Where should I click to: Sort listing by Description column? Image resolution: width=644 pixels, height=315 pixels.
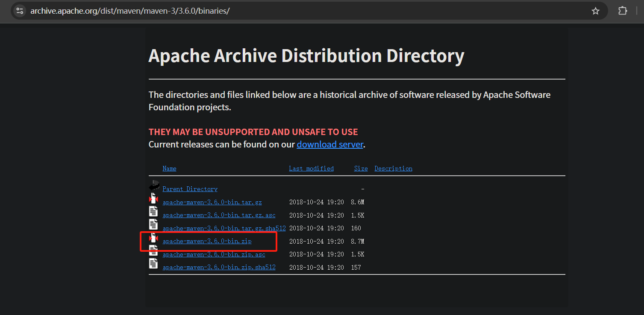tap(393, 168)
